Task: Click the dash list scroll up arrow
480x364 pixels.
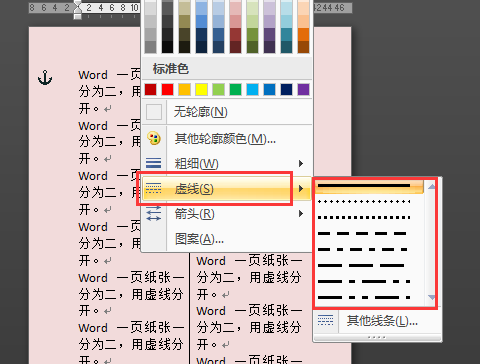Action: [x=432, y=187]
